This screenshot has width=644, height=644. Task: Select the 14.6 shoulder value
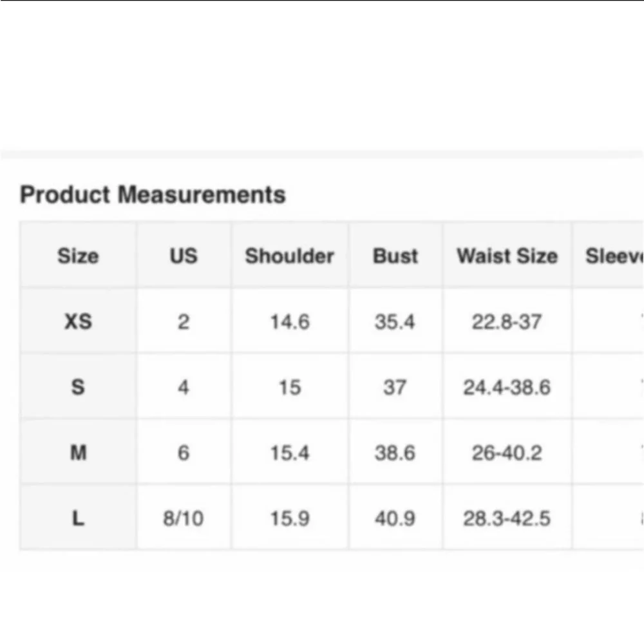point(289,321)
